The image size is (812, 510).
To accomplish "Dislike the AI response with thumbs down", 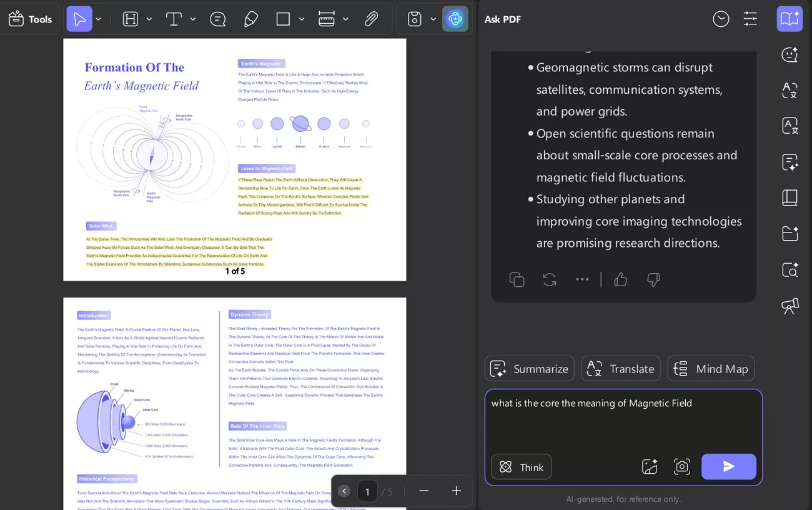I will point(653,279).
